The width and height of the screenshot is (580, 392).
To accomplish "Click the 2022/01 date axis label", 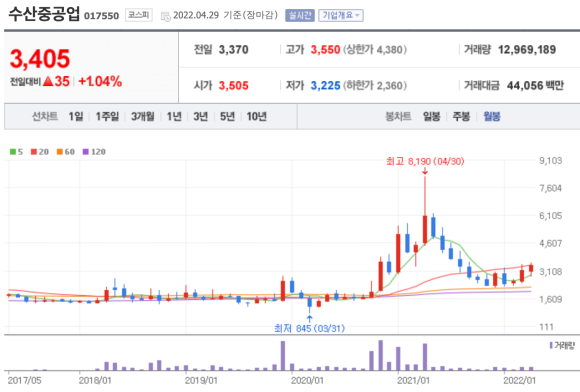I will [519, 380].
